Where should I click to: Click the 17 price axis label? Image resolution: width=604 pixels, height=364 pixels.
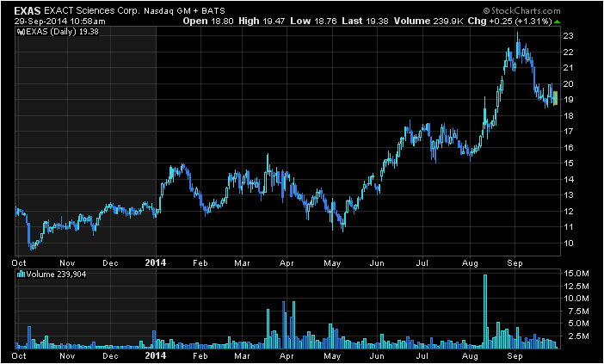click(569, 132)
